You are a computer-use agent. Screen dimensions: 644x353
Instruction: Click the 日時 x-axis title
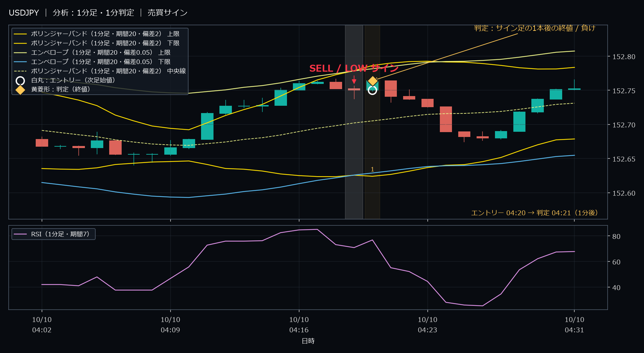[308, 341]
